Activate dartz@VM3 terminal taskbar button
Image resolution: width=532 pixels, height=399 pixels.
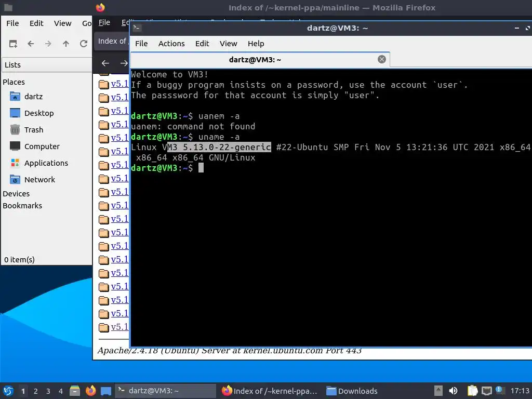(166, 391)
